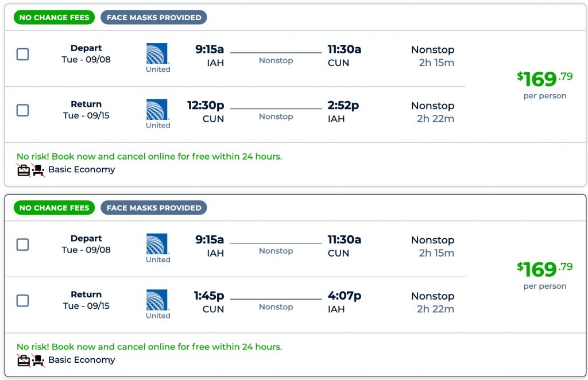Click the second result's No Change Fees badge
Viewport: 588px width, 380px height.
click(x=55, y=208)
